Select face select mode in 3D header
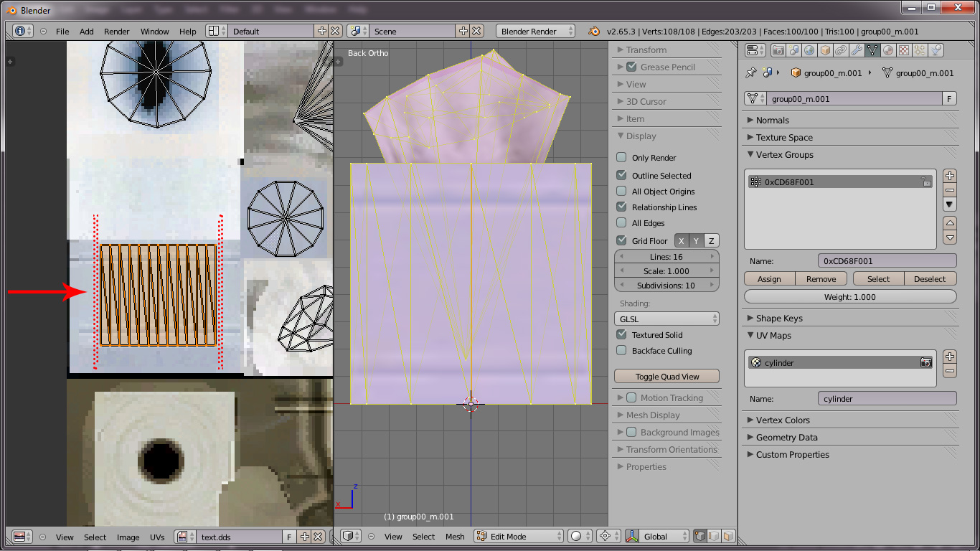980x551 pixels. 728,536
